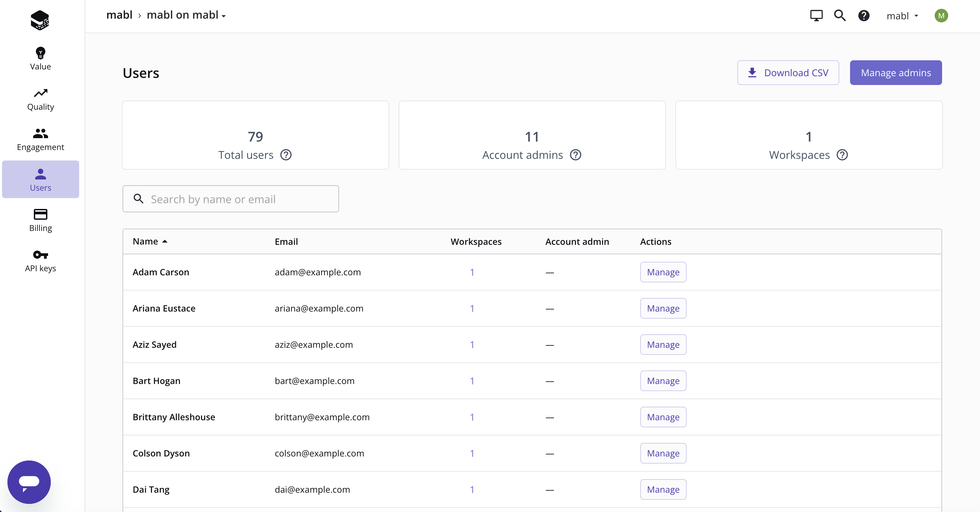Select the name Brittany Alleshouse
This screenshot has height=512, width=980.
(x=174, y=417)
